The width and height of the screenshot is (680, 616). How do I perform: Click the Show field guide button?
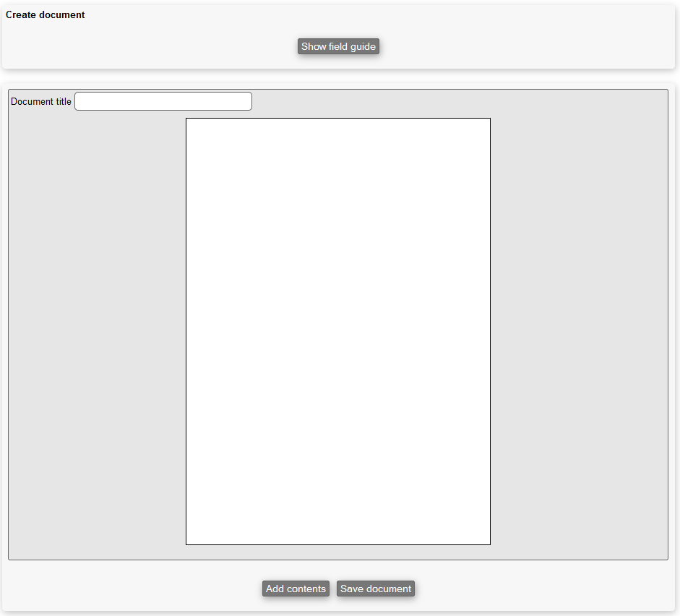coord(338,46)
